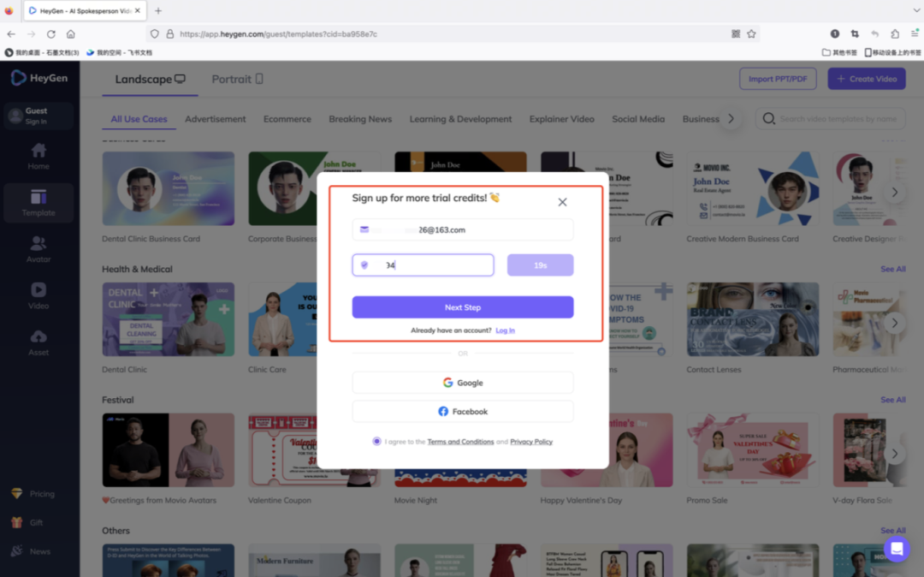Image resolution: width=924 pixels, height=577 pixels.
Task: Click the site security lock icon
Action: [x=169, y=34]
